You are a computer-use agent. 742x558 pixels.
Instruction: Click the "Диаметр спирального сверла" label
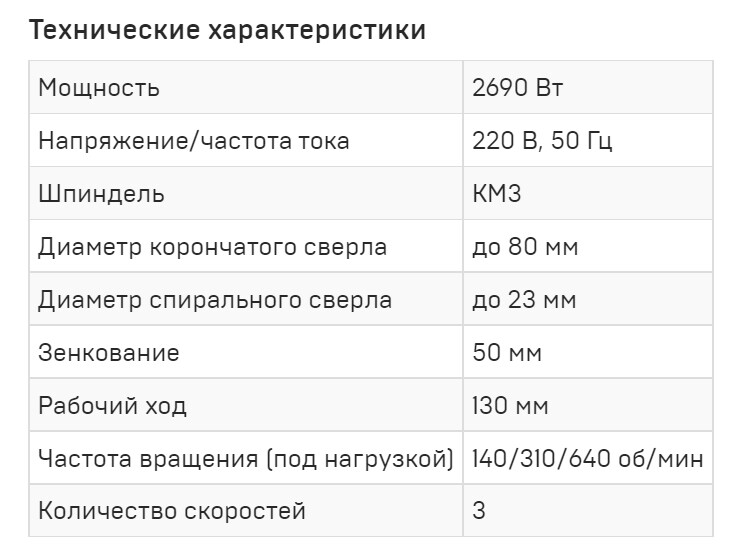pyautogui.click(x=215, y=300)
